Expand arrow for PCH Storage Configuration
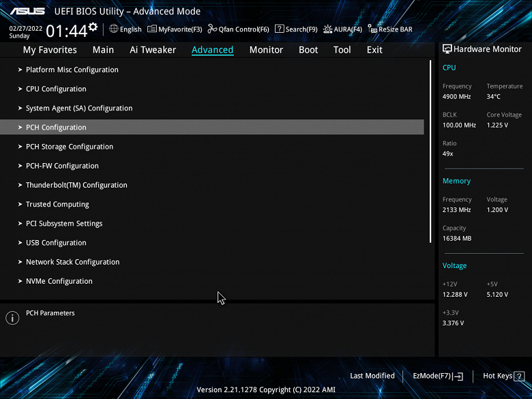 (x=20, y=147)
